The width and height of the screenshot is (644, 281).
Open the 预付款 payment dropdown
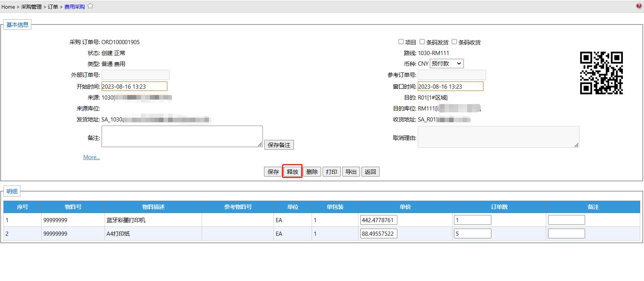[x=447, y=64]
